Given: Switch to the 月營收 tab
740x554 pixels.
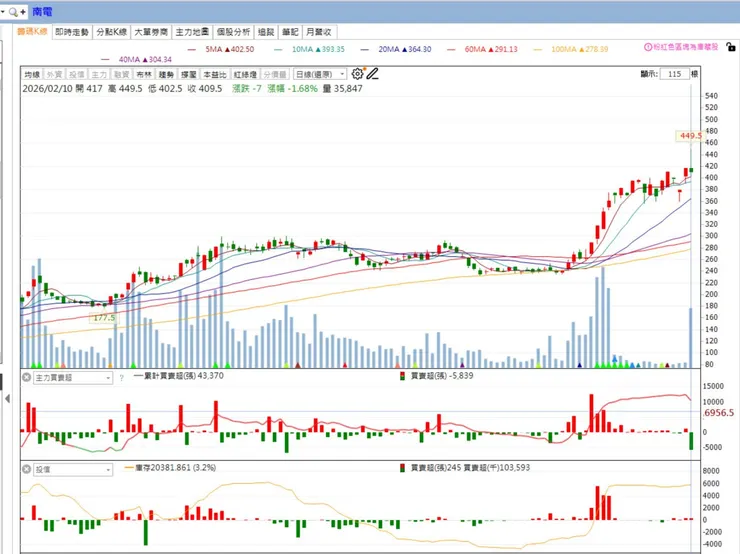Looking at the screenshot, I should click(x=319, y=32).
